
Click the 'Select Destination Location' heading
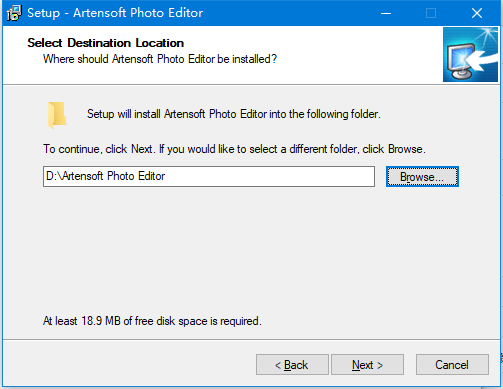click(x=105, y=43)
